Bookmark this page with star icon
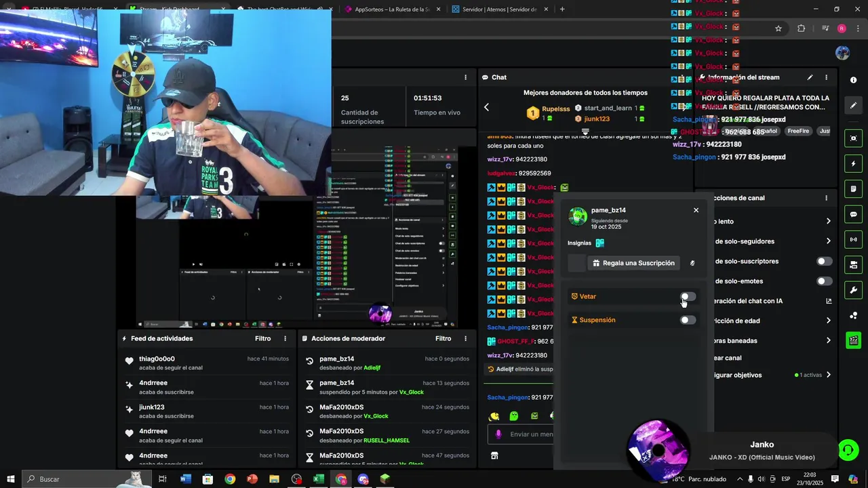Image resolution: width=868 pixels, height=488 pixels. [778, 28]
